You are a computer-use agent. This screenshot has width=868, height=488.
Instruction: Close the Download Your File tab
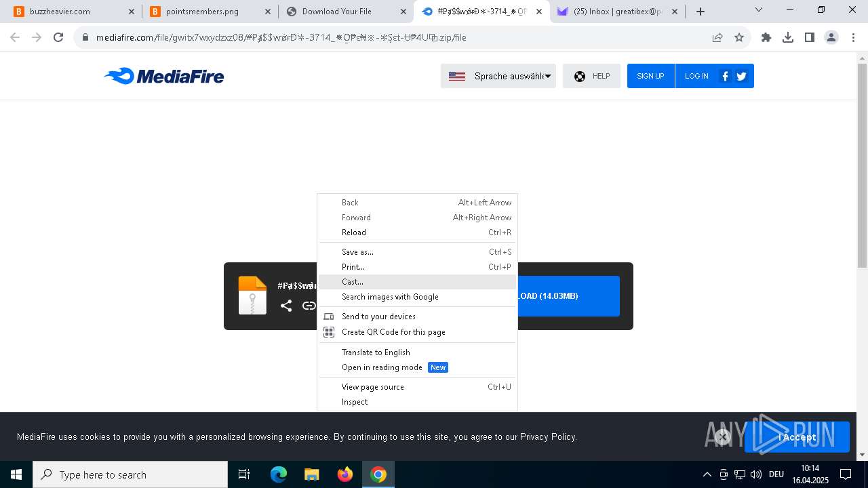click(404, 12)
